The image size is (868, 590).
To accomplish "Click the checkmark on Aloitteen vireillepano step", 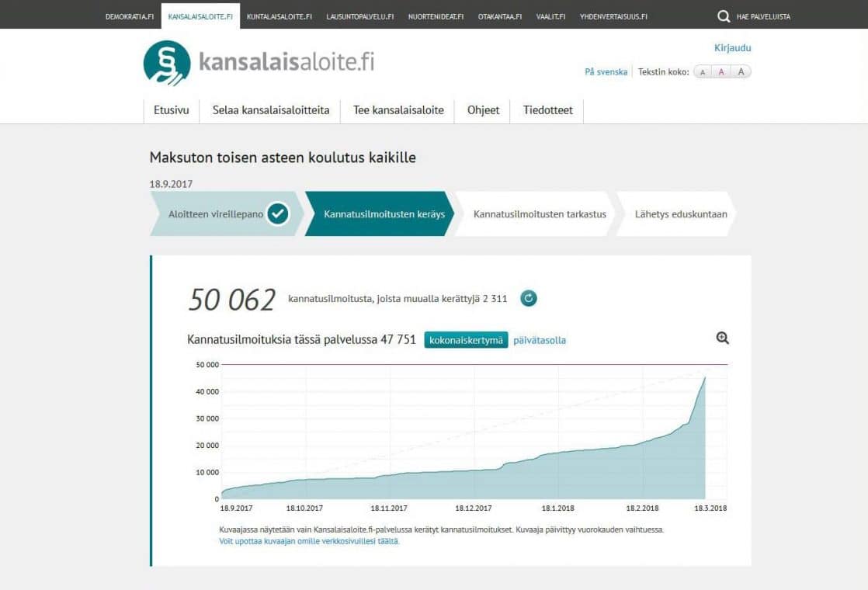I will [277, 213].
